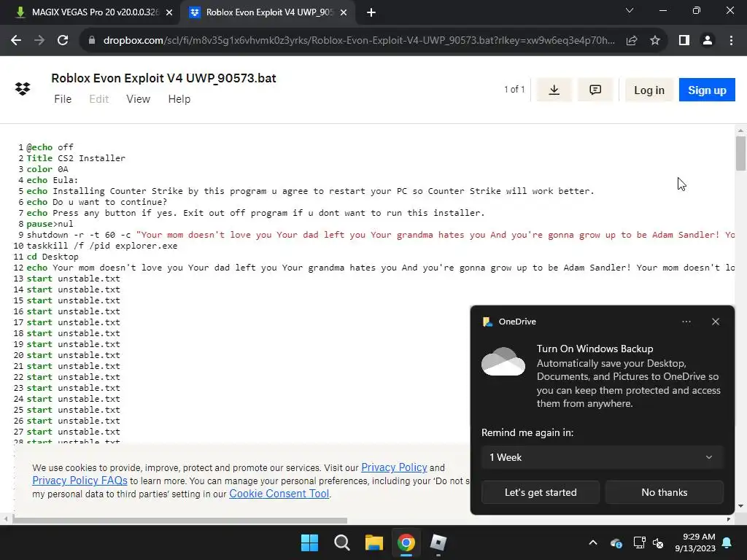Close the Roblox Evon Exploit tab
747x560 pixels.
click(x=344, y=12)
